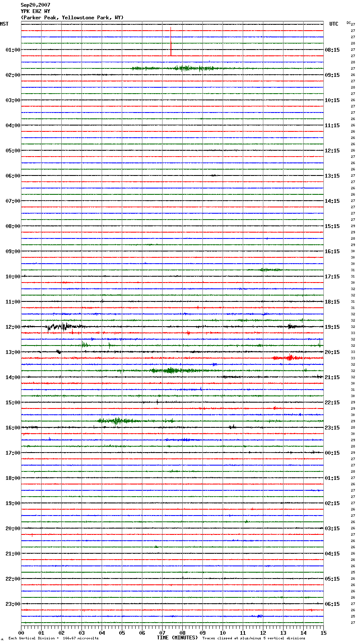
Task: Click the 21:15 UTC time label
Action: 332,377
